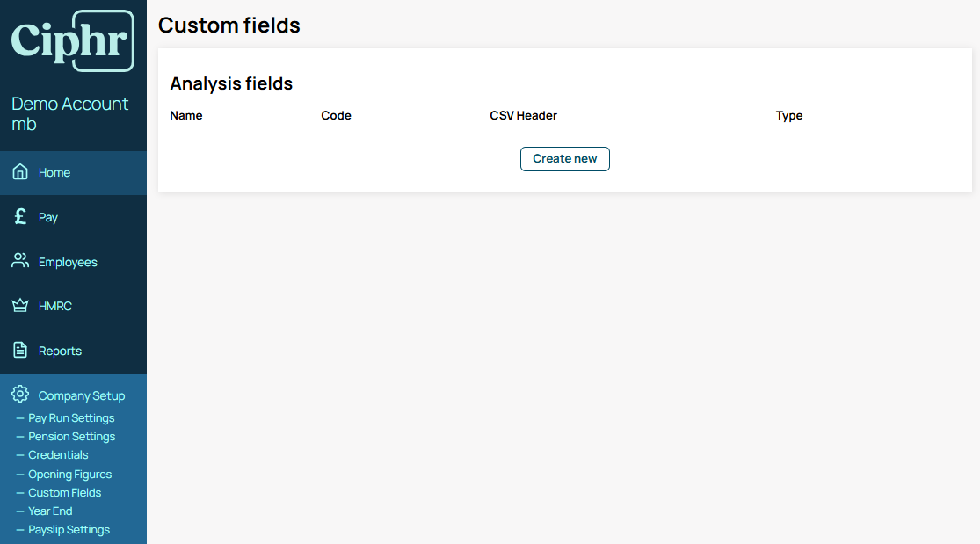Go to the Pay section

(x=73, y=217)
